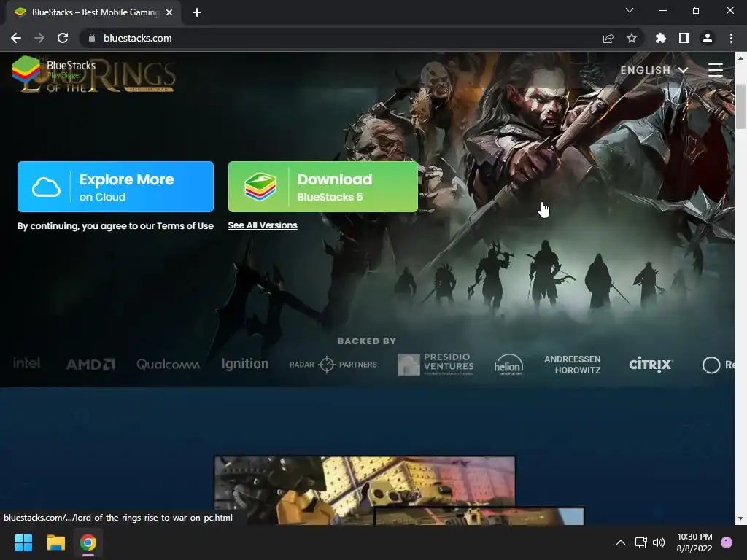Click the Presidio Ventures logo
747x560 pixels.
coord(436,365)
